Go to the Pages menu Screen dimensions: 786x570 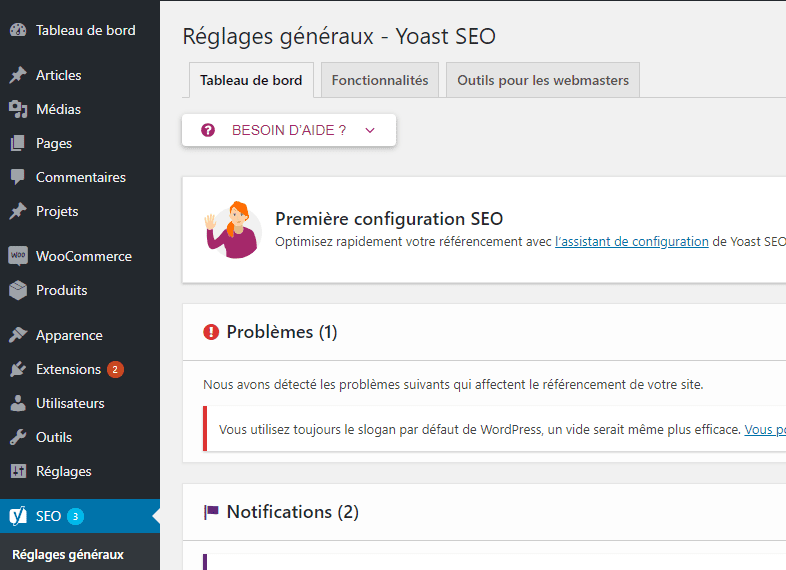click(80, 143)
